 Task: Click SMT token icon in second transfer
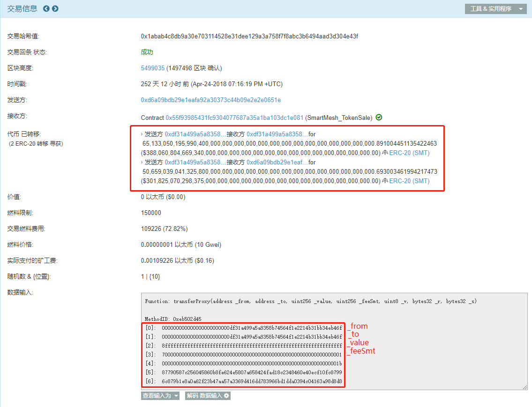(x=385, y=181)
